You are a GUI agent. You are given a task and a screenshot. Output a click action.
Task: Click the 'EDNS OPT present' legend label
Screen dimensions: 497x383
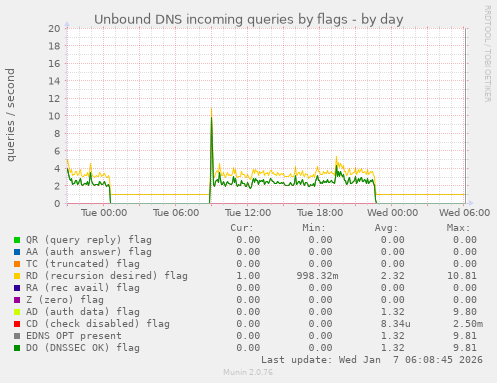(74, 336)
